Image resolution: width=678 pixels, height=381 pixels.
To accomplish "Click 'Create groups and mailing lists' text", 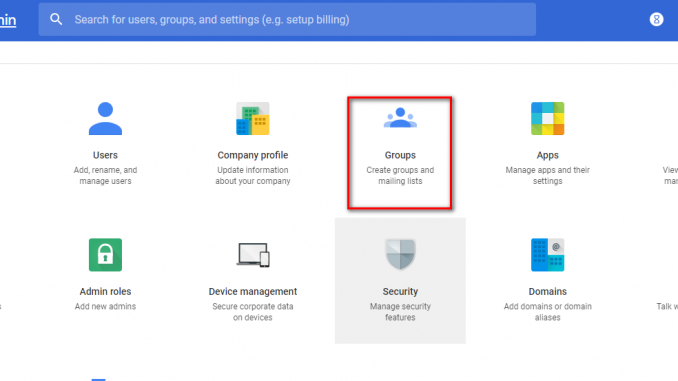I will point(400,176).
